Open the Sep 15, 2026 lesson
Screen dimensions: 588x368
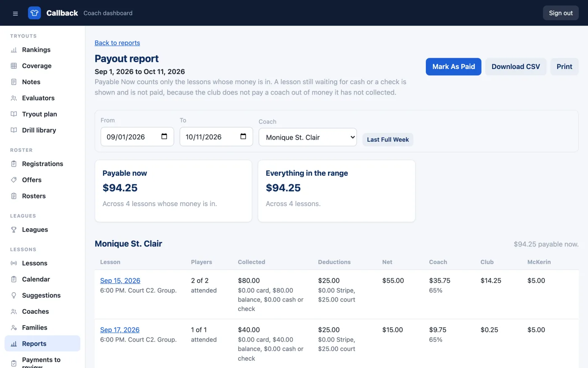click(120, 281)
